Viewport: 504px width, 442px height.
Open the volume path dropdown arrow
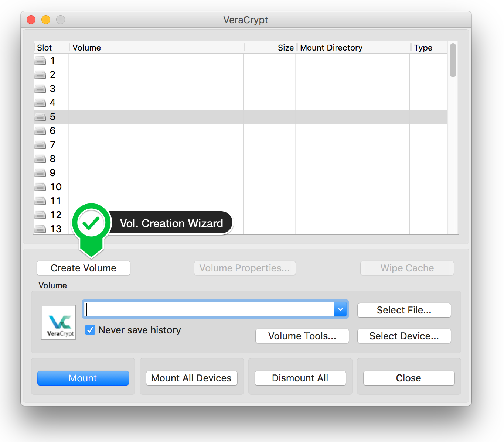[x=340, y=309]
